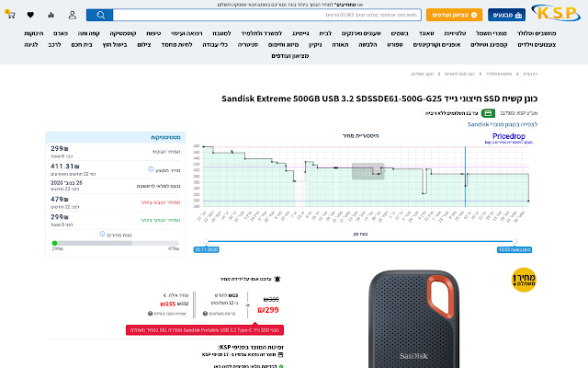The image size is (588, 368).
Task: Focus the product search input field
Action: tap(266, 15)
